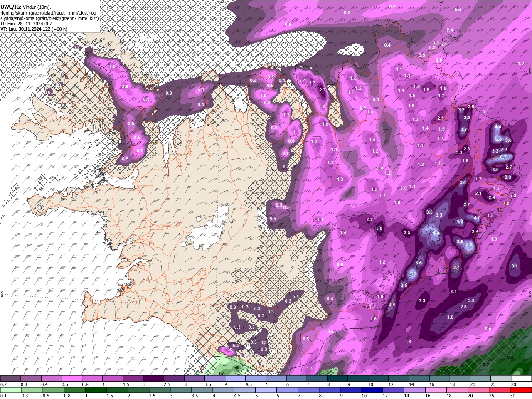Click the '15W' longitude label on the top edge
The image size is (532, 399).
pos(441,2)
